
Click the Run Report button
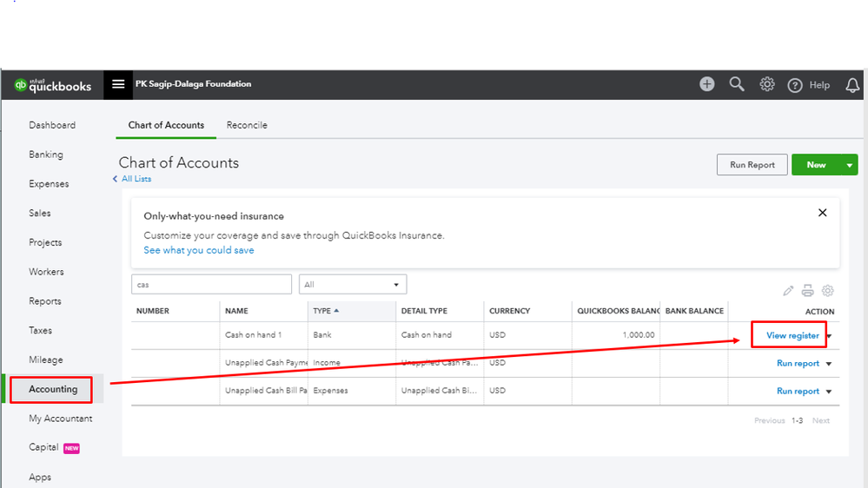pos(752,165)
